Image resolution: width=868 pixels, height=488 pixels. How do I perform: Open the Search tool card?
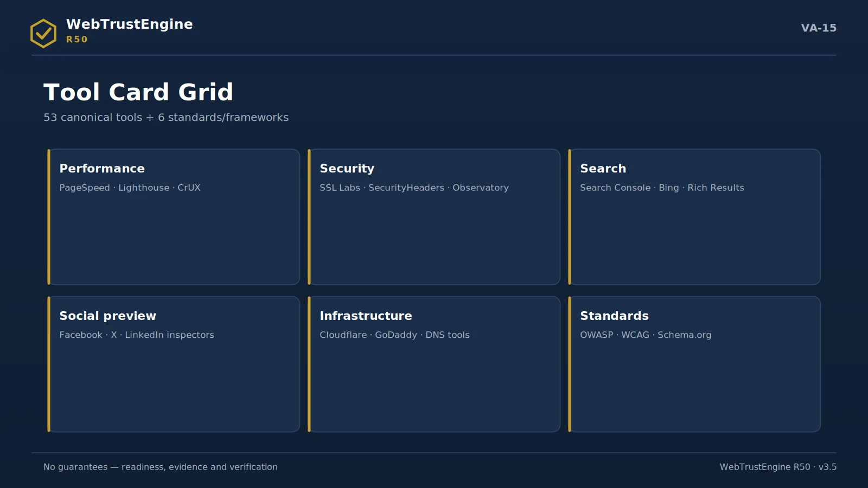[694, 217]
